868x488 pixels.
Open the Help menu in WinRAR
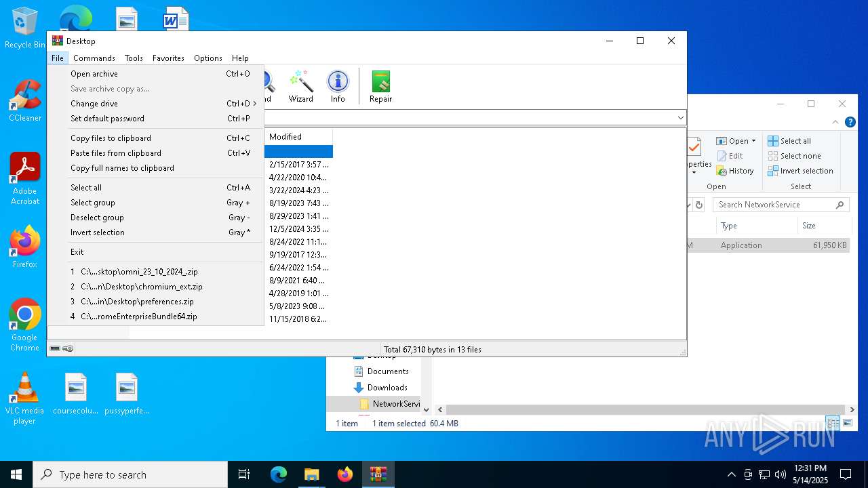240,58
